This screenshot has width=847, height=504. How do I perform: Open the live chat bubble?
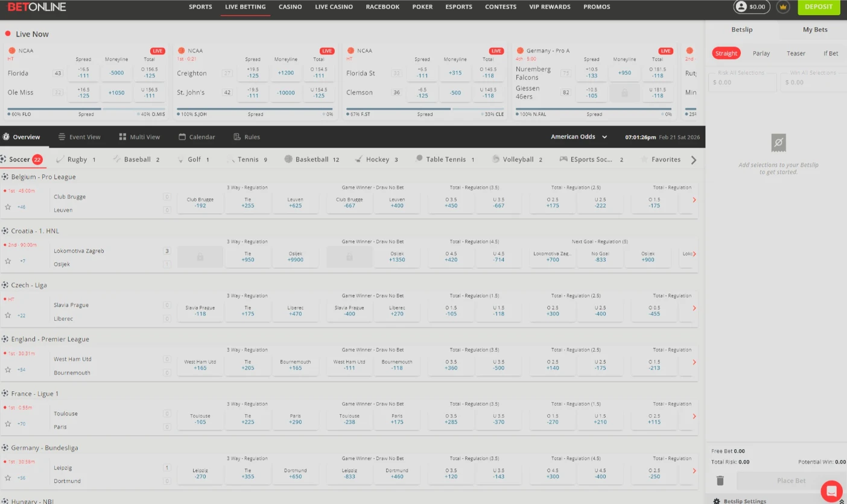coord(831,491)
